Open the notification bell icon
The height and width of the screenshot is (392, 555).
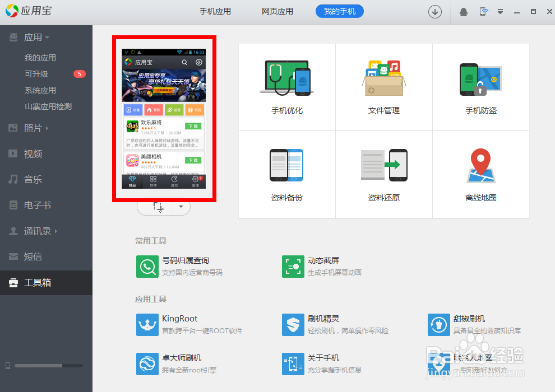[x=463, y=12]
